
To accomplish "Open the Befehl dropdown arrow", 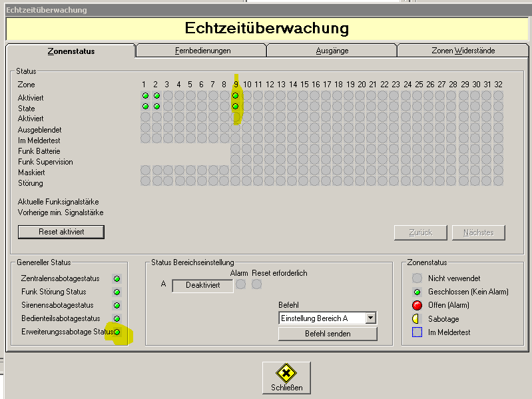I will point(371,318).
